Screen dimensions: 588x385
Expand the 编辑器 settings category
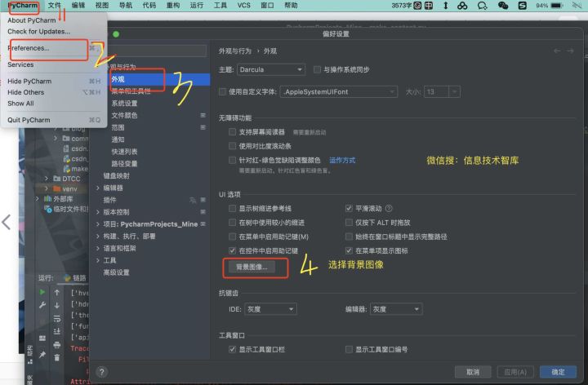click(98, 188)
